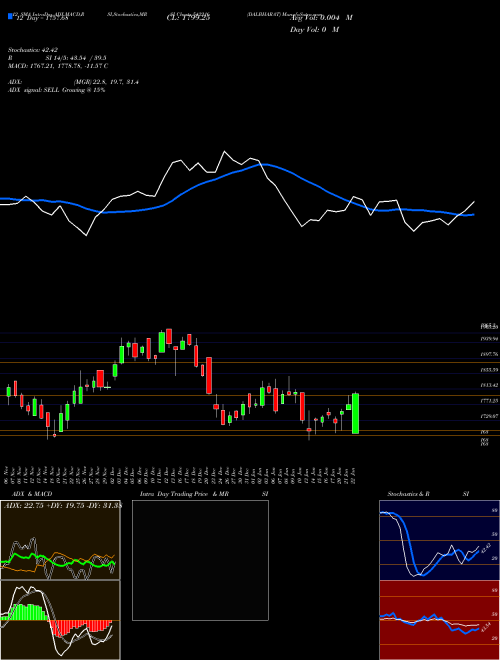Click the 1897.76 price axis label
The height and width of the screenshot is (660, 500).
click(489, 354)
